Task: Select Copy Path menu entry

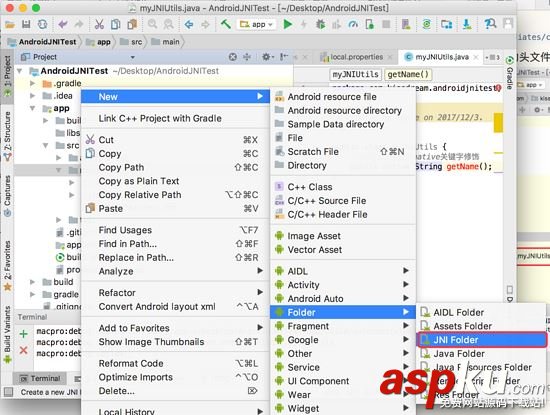Action: click(175, 167)
